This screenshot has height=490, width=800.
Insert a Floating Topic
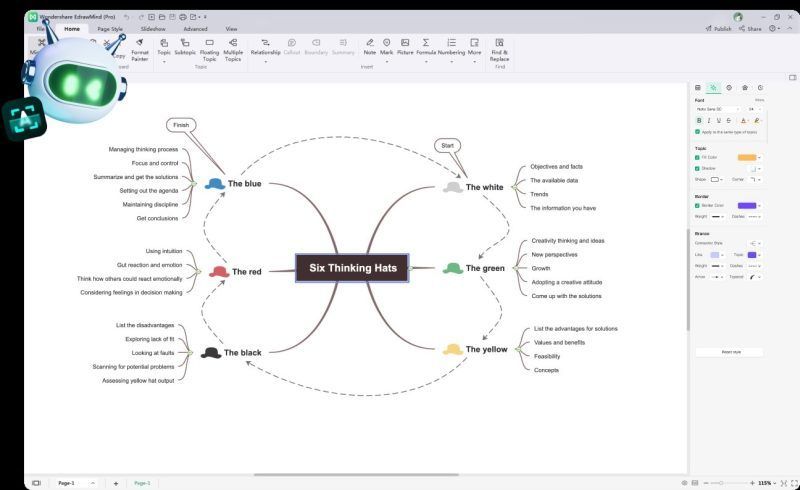209,49
